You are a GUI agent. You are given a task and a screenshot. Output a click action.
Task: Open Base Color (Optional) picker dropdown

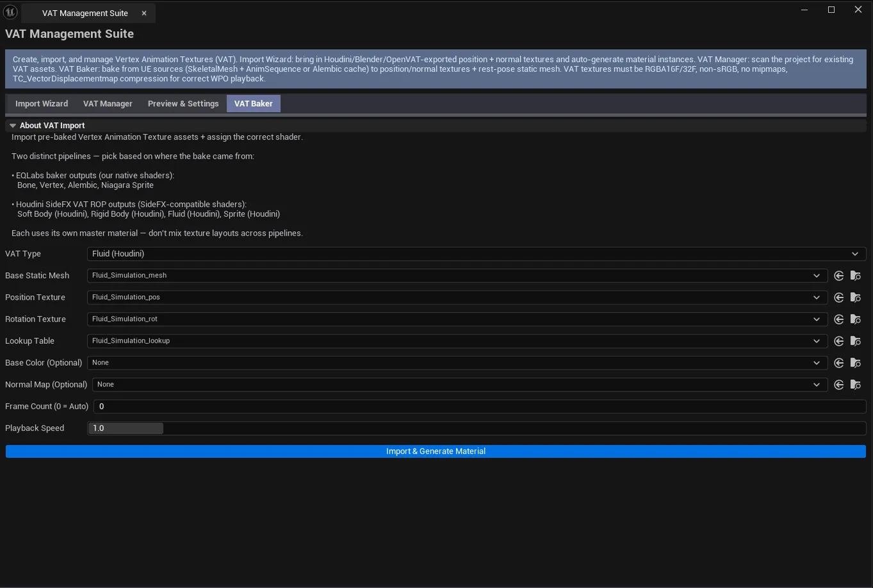(457, 363)
